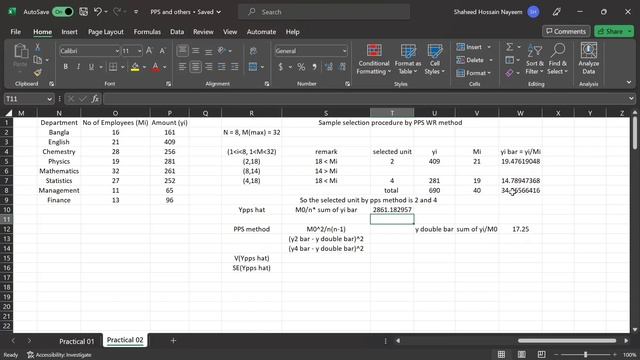Apply Comma Style
Viewport: 640px width, 360px height.
314,67
